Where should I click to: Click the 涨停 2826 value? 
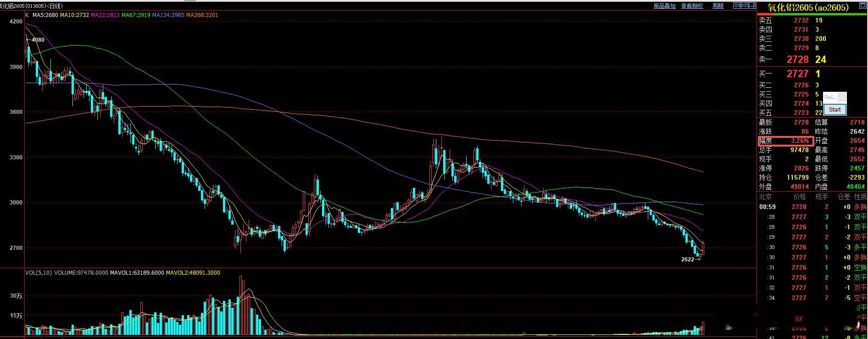tap(801, 169)
